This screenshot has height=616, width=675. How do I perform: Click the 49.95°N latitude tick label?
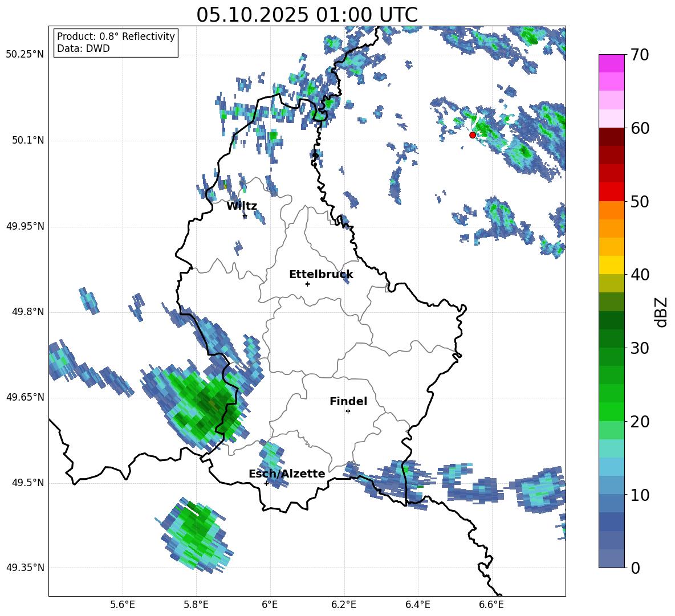(25, 226)
